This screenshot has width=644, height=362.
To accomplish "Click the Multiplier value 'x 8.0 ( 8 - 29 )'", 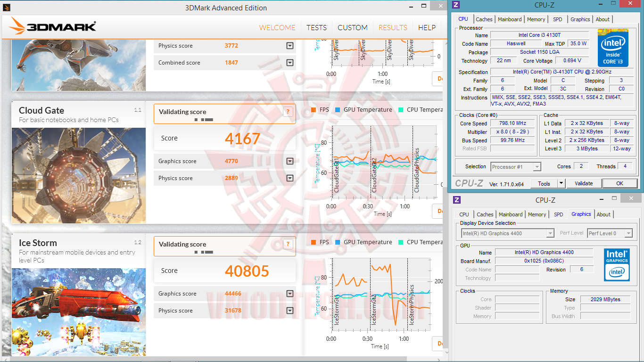I will [x=513, y=132].
